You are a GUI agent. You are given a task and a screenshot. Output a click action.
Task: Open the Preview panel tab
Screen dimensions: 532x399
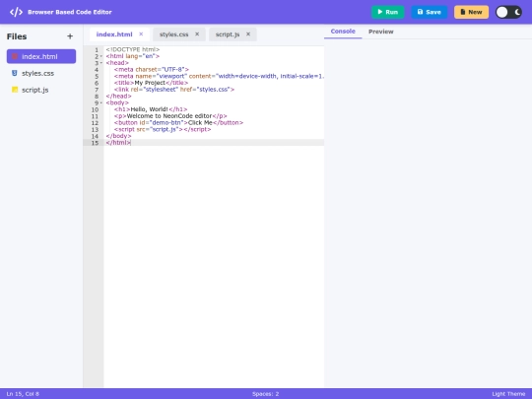click(x=381, y=32)
